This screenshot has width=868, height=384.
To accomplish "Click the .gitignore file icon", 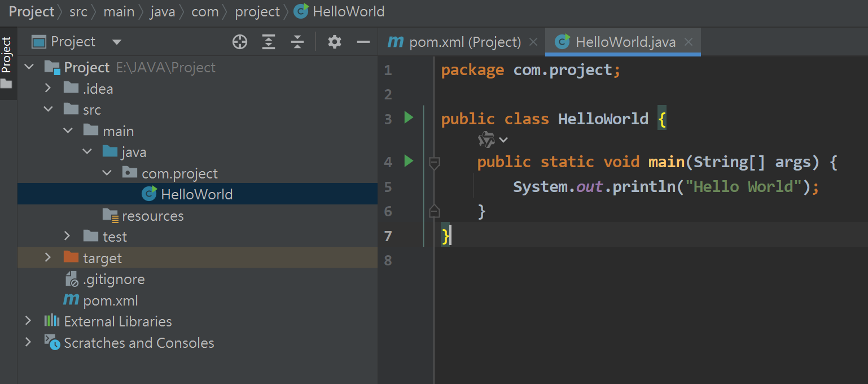I will pyautogui.click(x=71, y=279).
